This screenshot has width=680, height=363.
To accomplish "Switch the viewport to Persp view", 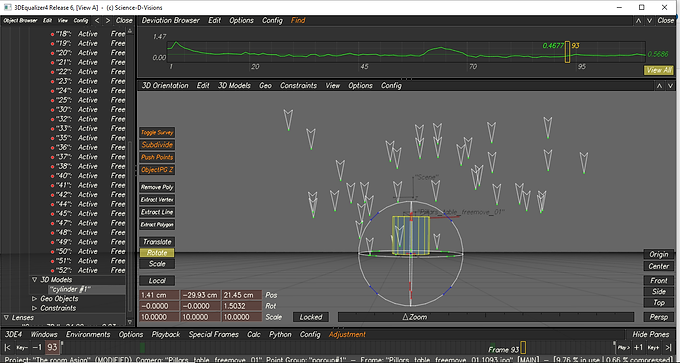I will 659,317.
